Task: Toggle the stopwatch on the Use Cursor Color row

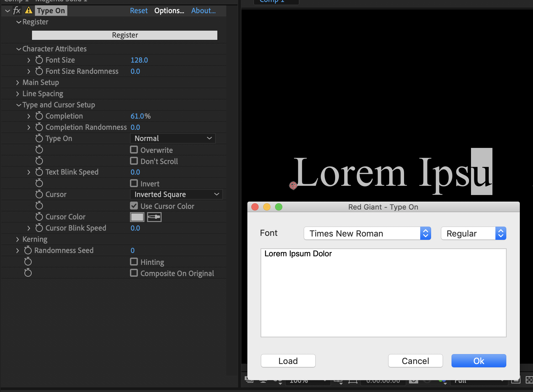Action: 39,206
